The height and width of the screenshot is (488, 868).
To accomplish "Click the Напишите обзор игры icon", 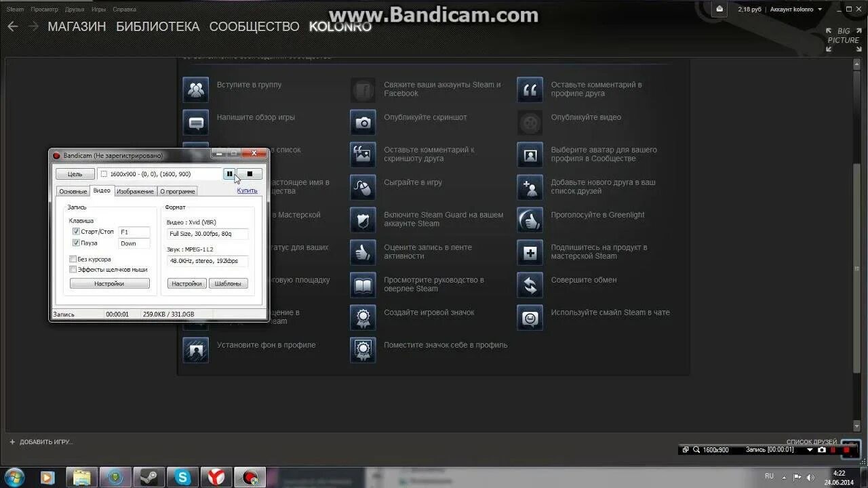I will (x=196, y=122).
